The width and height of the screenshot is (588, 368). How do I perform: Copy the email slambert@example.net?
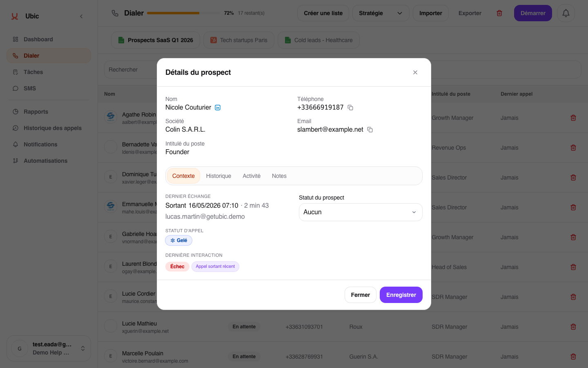tap(370, 130)
